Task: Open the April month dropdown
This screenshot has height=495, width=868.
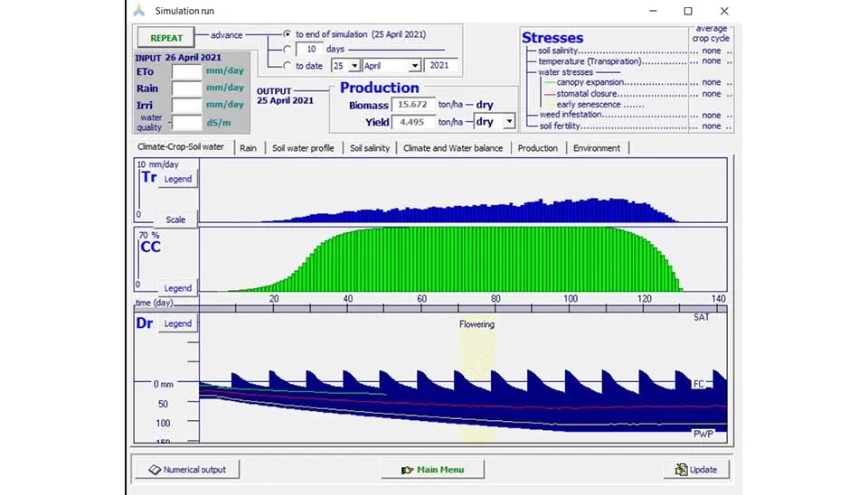Action: 415,66
